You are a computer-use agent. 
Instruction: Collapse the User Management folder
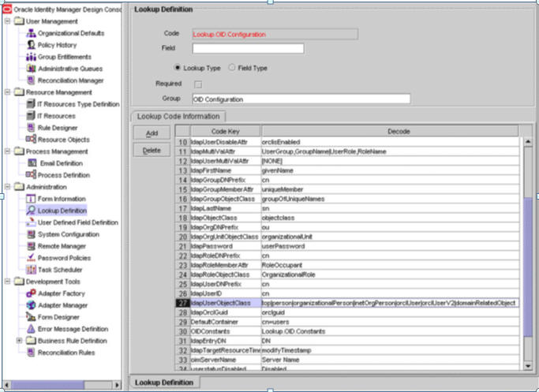point(8,21)
